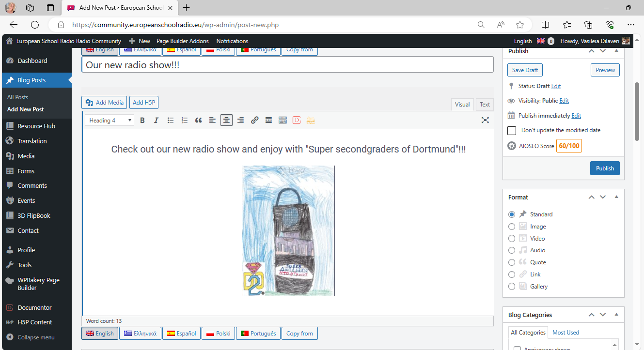The width and height of the screenshot is (644, 350).
Task: Click the Save Draft button
Action: click(525, 70)
